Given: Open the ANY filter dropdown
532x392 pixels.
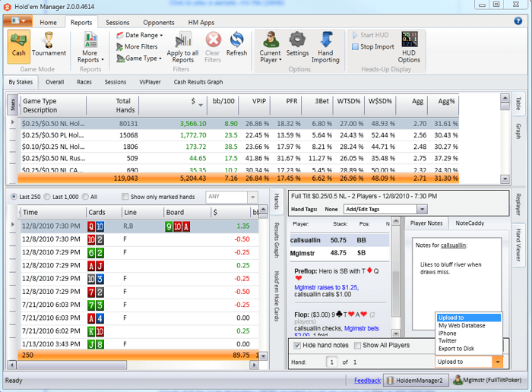Looking at the screenshot, I should pyautogui.click(x=252, y=197).
